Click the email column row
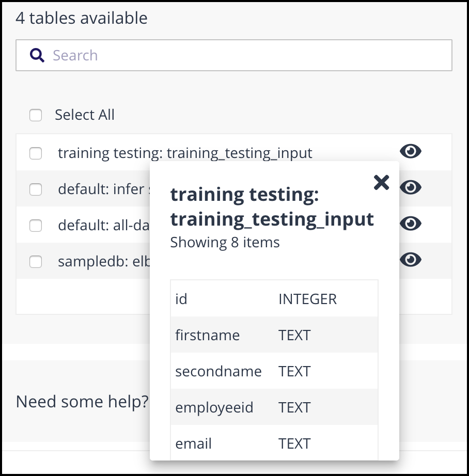Viewport: 469px width, 476px height. point(274,442)
